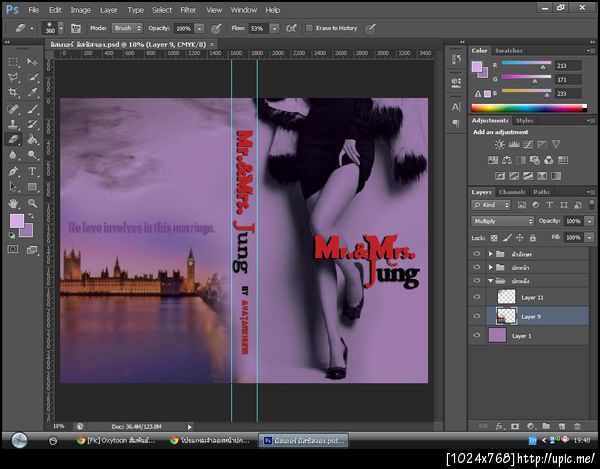The image size is (600, 469).
Task: Select the Rectangular Marquee tool
Action: coord(13,62)
